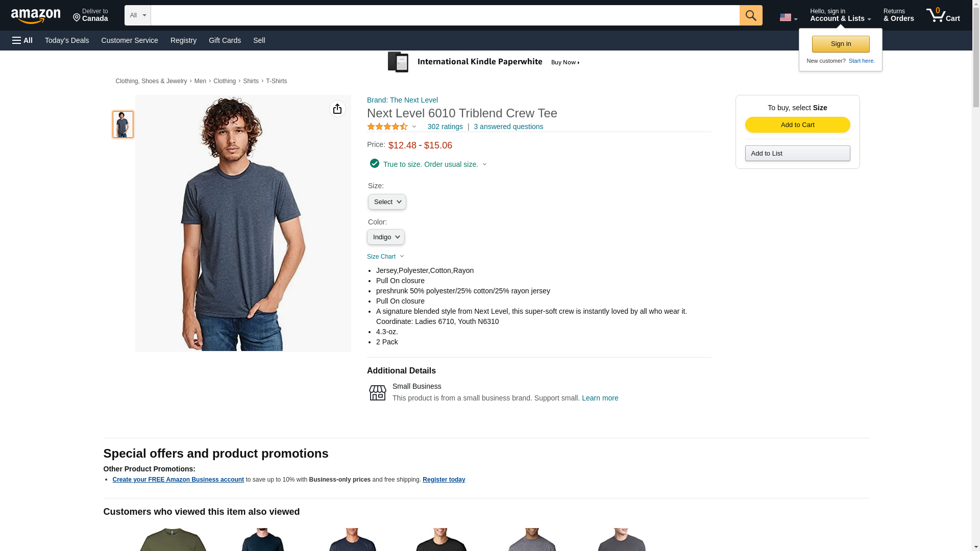Click the share icon on product image

[337, 109]
